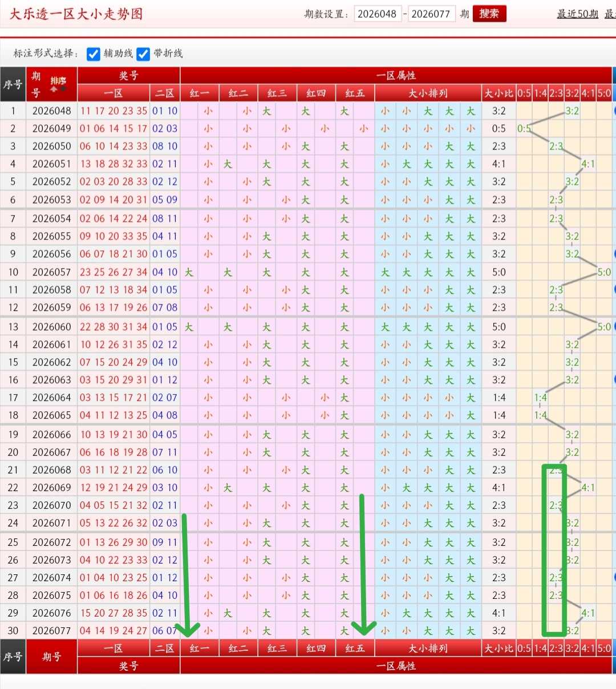Click the red 搜索 button

pyautogui.click(x=489, y=14)
